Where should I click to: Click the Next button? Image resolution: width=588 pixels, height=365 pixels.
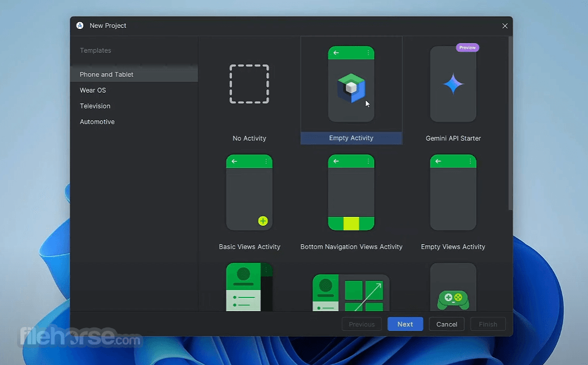405,324
